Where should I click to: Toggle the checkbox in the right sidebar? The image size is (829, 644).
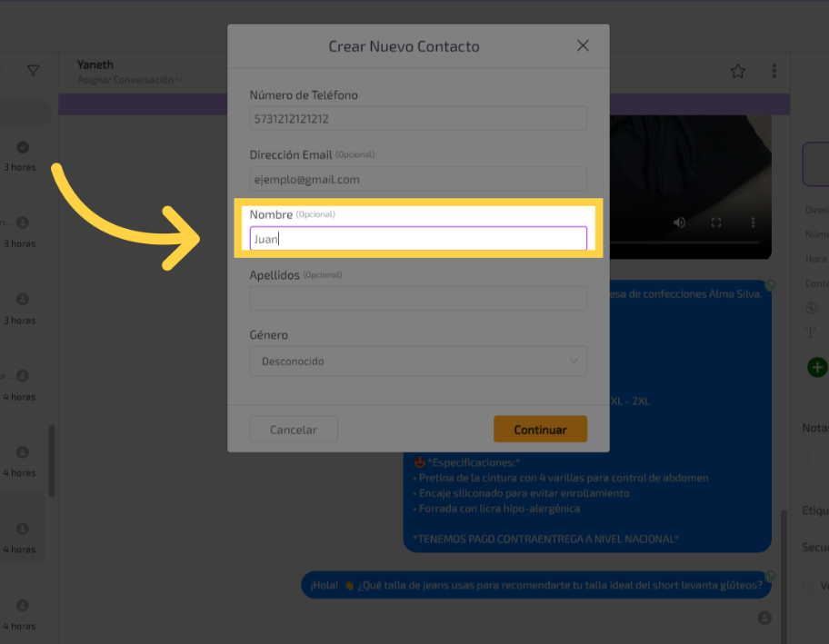[807, 586]
